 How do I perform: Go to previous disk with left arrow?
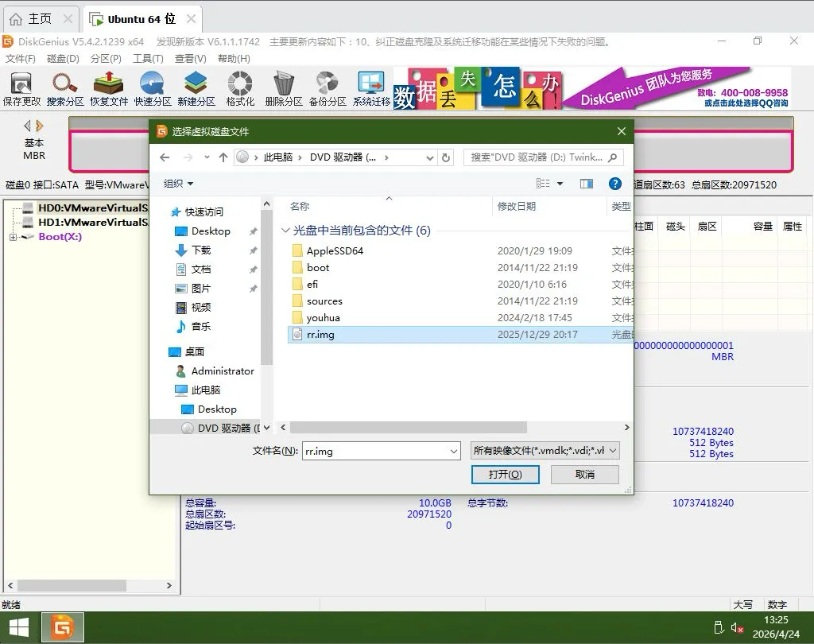tap(28, 126)
